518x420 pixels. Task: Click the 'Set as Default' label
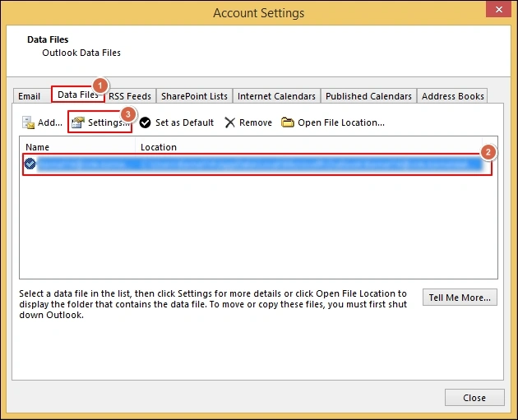tap(184, 122)
